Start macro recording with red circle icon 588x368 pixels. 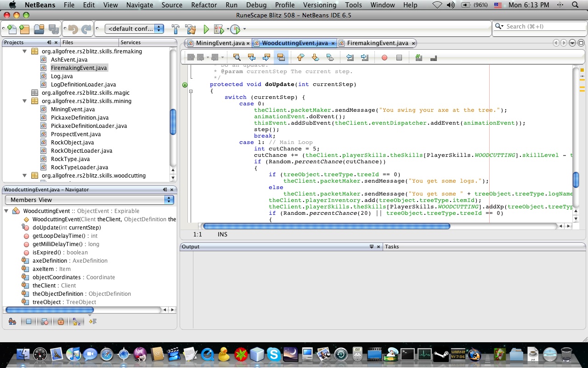pos(384,57)
